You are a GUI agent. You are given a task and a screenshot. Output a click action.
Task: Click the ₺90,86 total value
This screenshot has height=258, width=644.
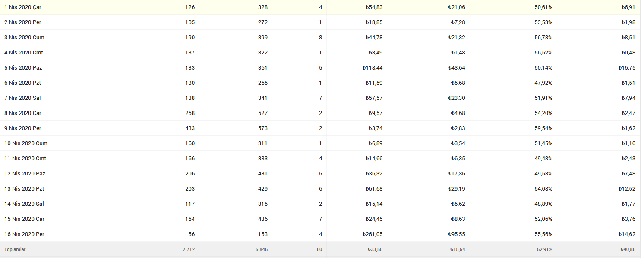click(x=626, y=249)
